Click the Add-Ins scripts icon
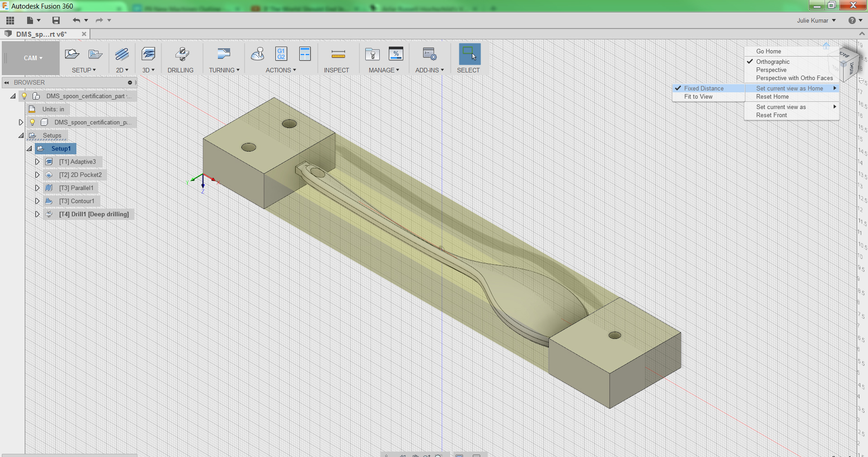This screenshot has height=457, width=868. 429,54
